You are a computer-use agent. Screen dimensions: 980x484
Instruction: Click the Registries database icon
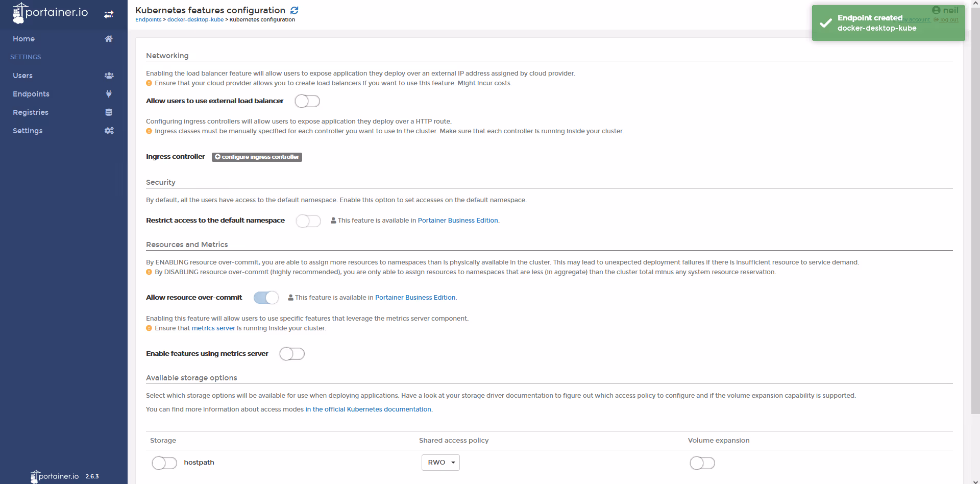[x=109, y=112]
